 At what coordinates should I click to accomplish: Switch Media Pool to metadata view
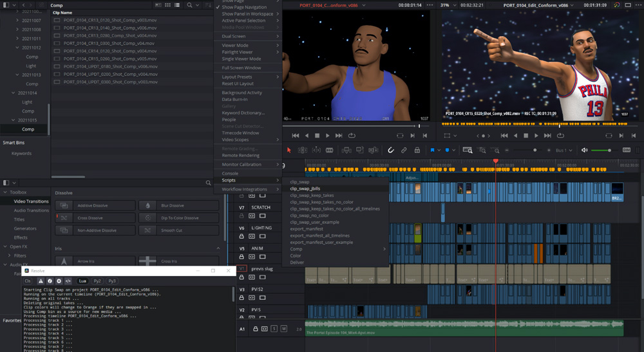(x=158, y=5)
